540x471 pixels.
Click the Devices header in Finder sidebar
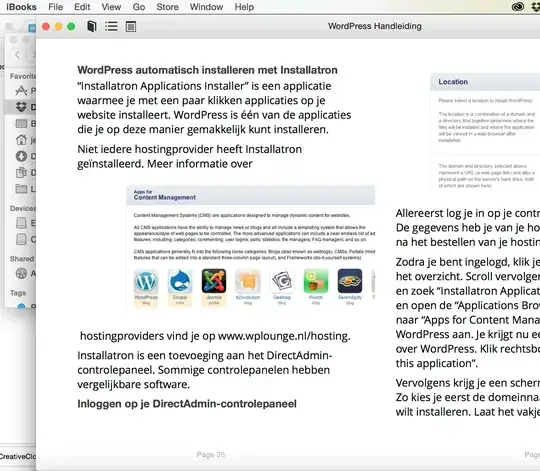22,208
